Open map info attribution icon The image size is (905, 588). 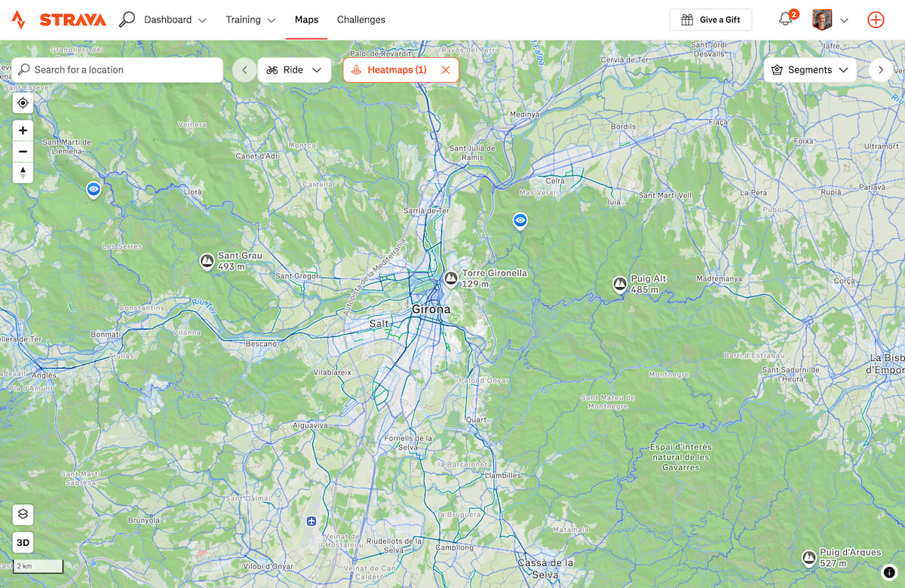point(889,573)
